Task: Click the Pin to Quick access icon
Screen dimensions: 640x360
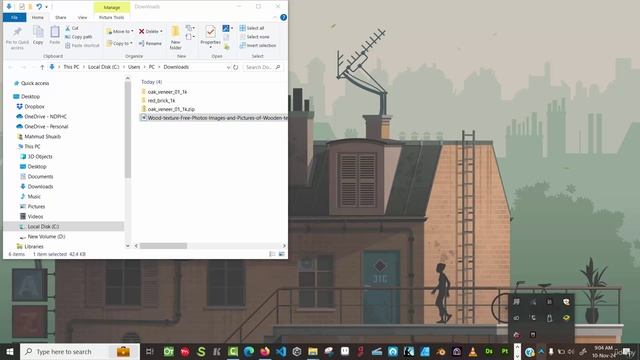Action: tap(17, 32)
